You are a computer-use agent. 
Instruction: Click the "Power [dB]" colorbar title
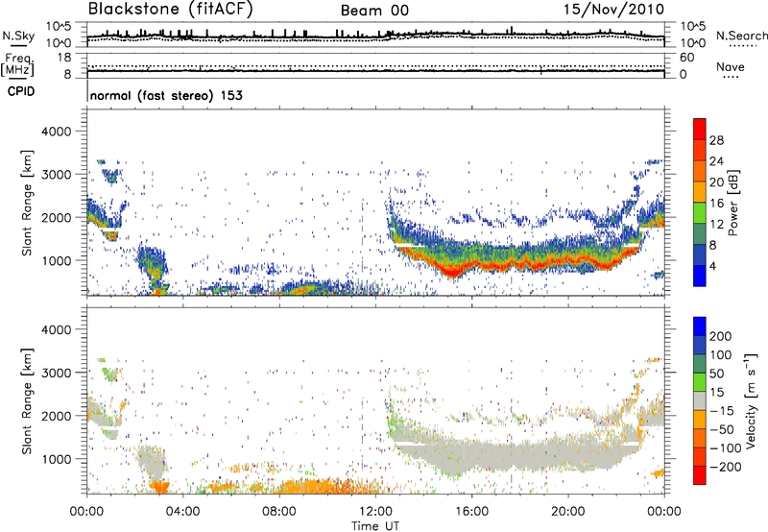pos(732,203)
